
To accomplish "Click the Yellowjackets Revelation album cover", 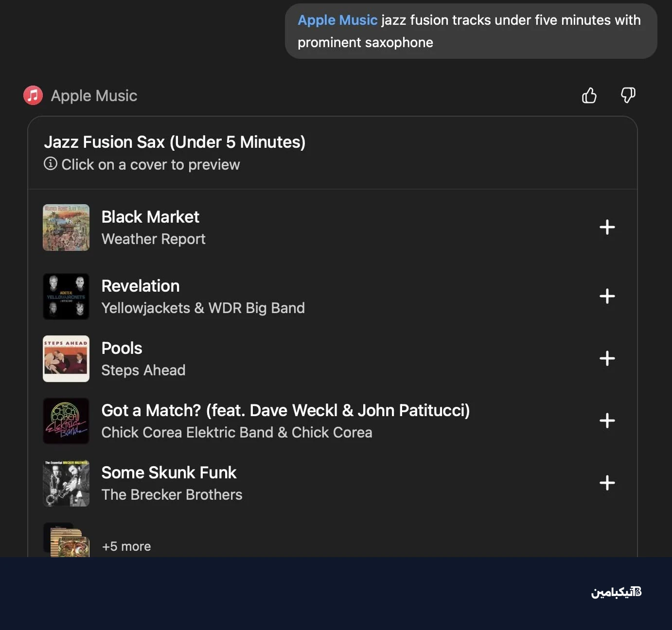I will click(66, 296).
